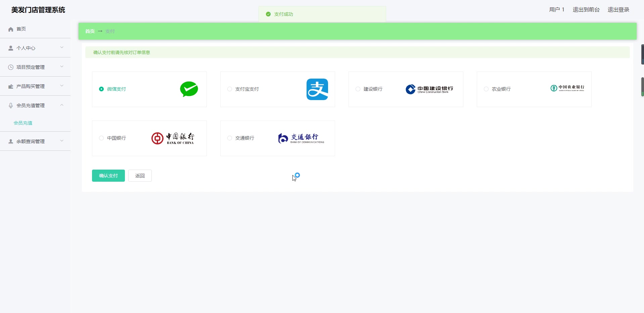Viewport: 644px width, 313px height.
Task: Click the home icon beside 首页
Action: point(11,29)
